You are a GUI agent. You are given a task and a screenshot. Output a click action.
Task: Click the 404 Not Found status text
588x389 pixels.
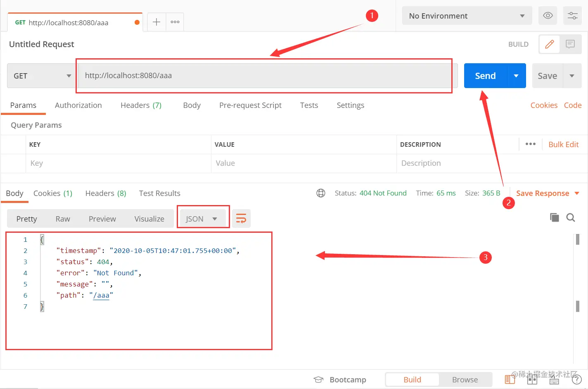pos(383,193)
